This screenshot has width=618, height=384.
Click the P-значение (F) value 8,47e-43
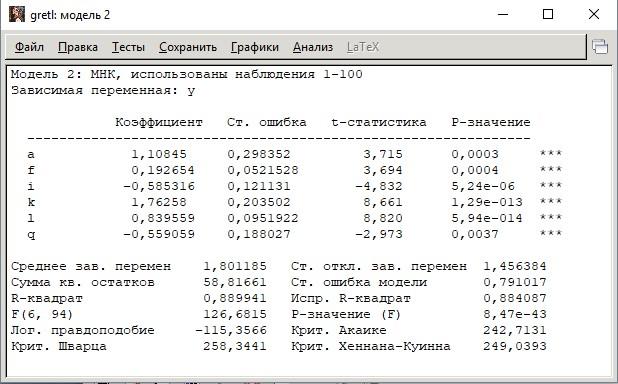pos(515,314)
